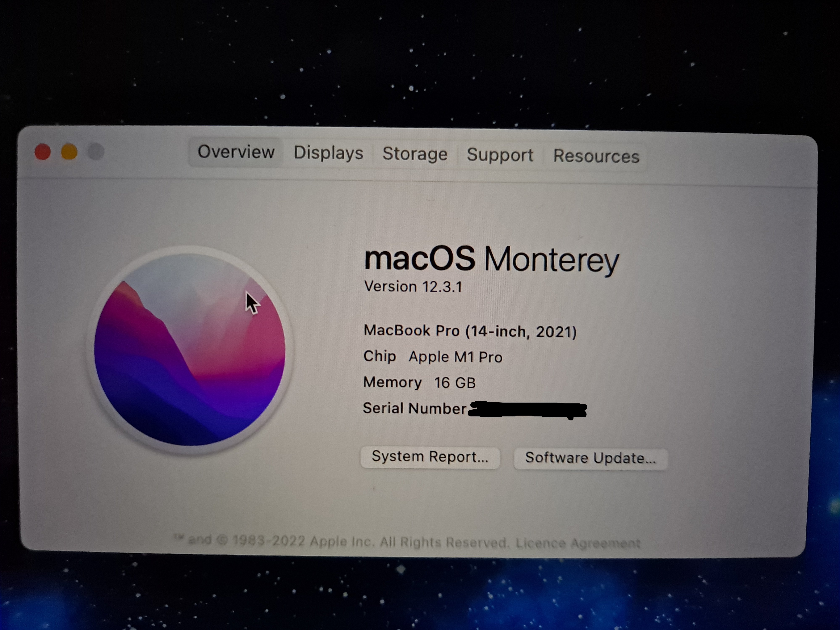Open the Storage tab
The height and width of the screenshot is (630, 840).
click(415, 154)
